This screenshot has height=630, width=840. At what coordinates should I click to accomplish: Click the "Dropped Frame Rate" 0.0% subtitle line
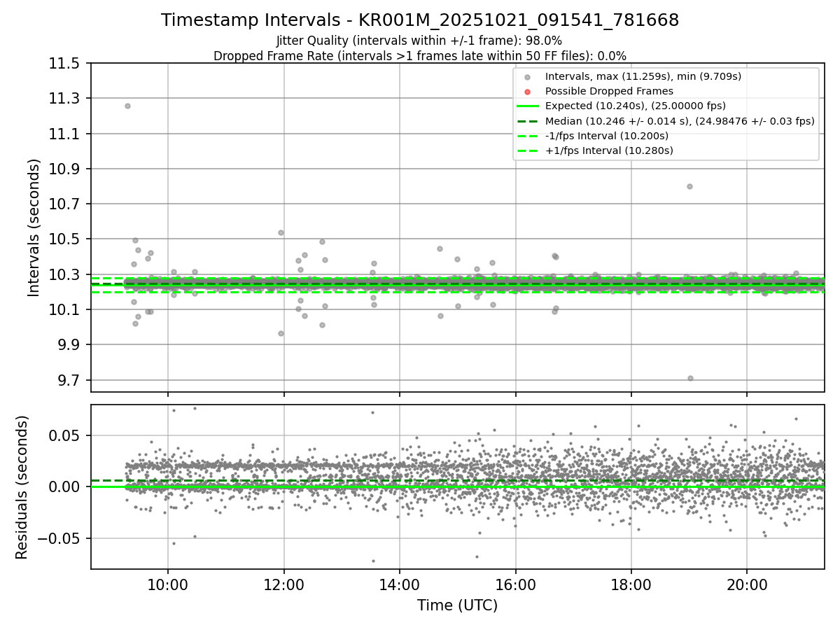pos(420,55)
